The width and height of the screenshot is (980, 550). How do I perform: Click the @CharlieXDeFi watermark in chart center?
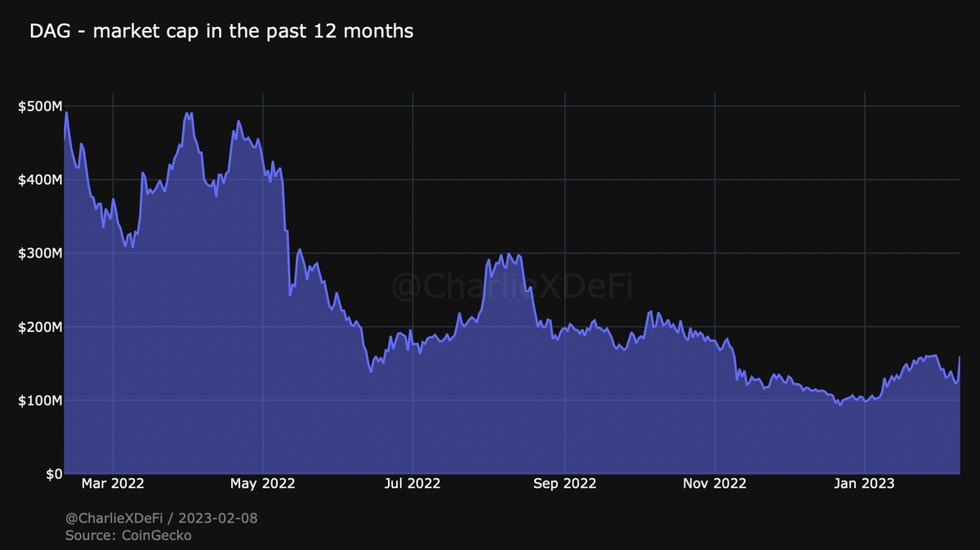pyautogui.click(x=512, y=287)
